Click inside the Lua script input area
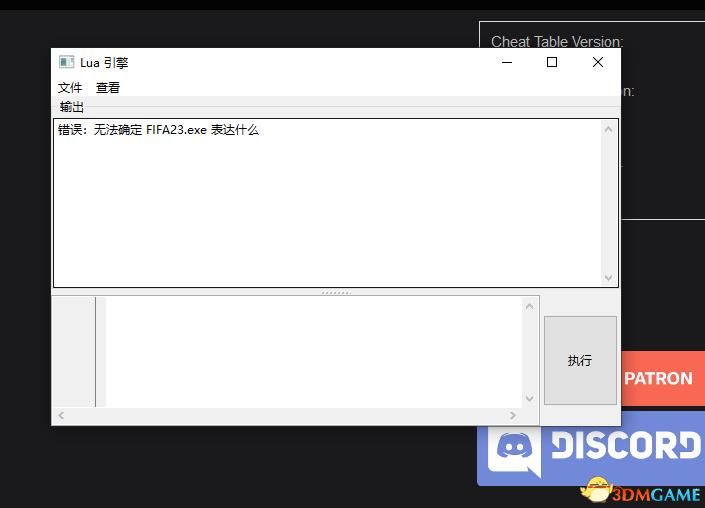This screenshot has height=508, width=705. coord(310,350)
